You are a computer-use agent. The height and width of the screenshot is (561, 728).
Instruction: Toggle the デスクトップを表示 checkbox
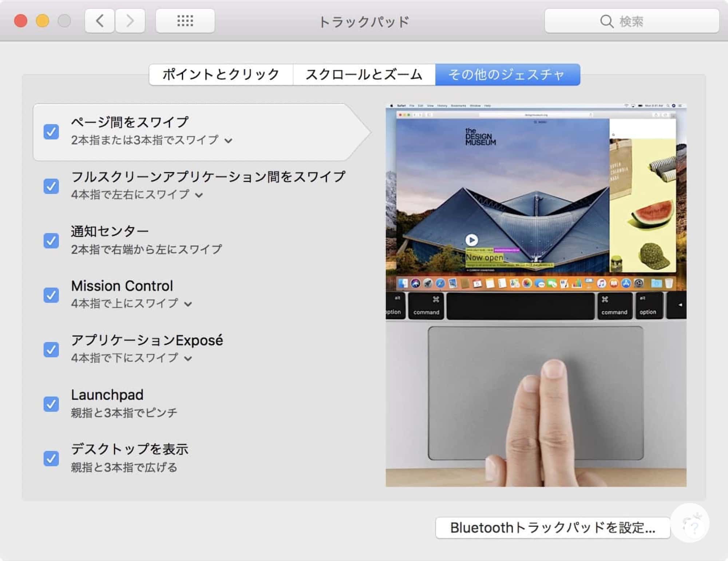[x=51, y=458]
